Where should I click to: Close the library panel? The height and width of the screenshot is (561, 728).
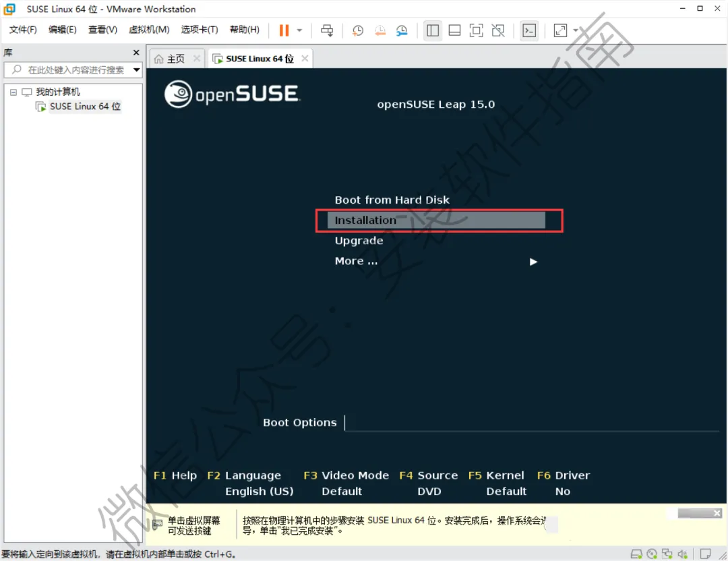click(136, 53)
